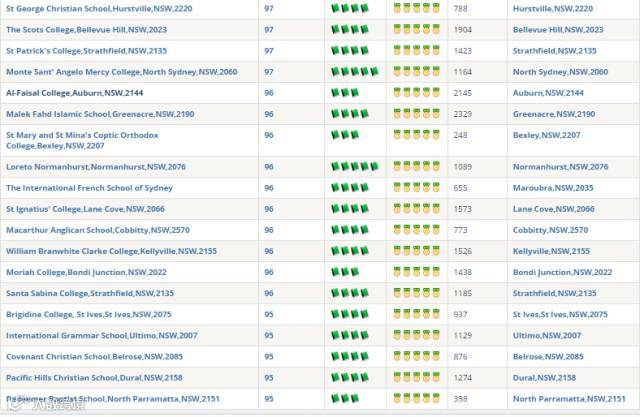Image resolution: width=640 pixels, height=417 pixels.
Task: Open The International French School of Sydney link
Action: (x=89, y=188)
